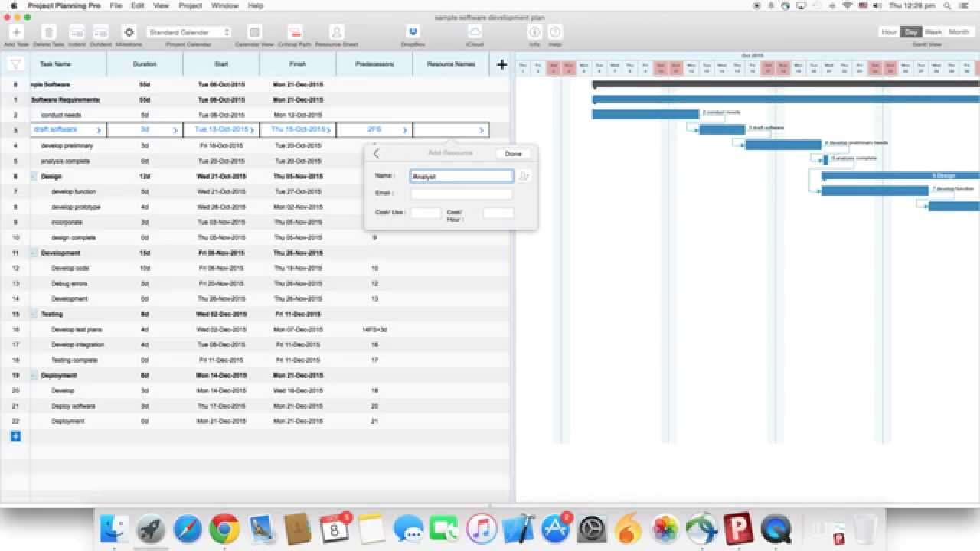Open the Apple menu
The image size is (980, 551).
tap(14, 5)
